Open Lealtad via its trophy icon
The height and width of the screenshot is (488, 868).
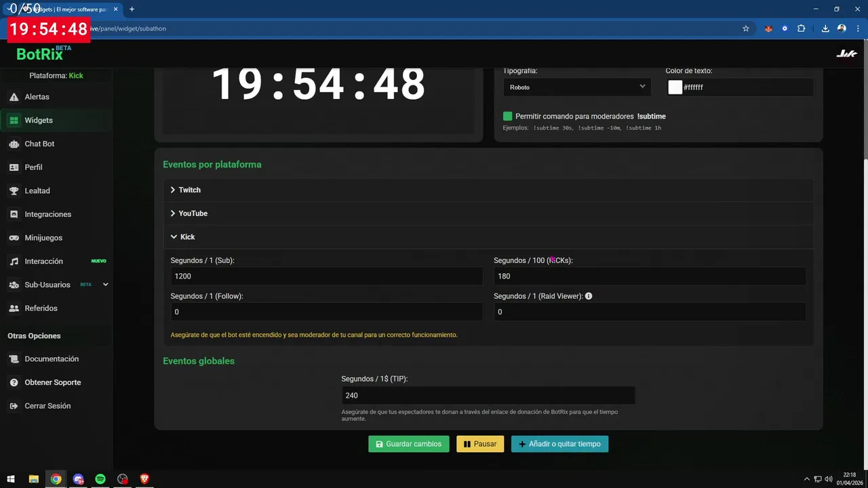pyautogui.click(x=14, y=191)
